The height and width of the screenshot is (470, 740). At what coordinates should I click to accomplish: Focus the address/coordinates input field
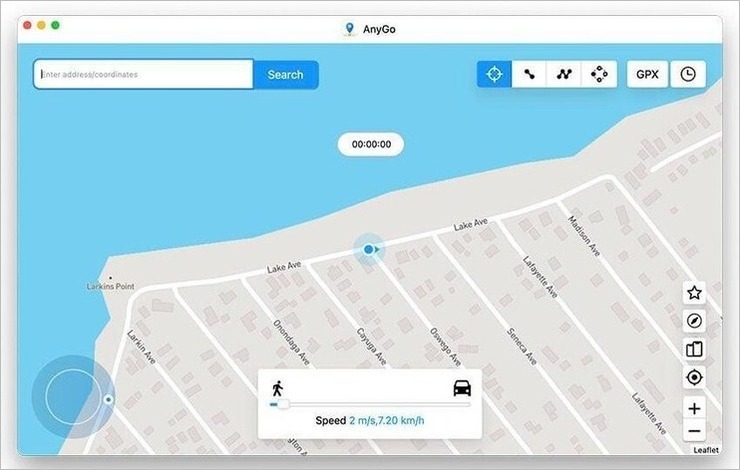(x=143, y=74)
